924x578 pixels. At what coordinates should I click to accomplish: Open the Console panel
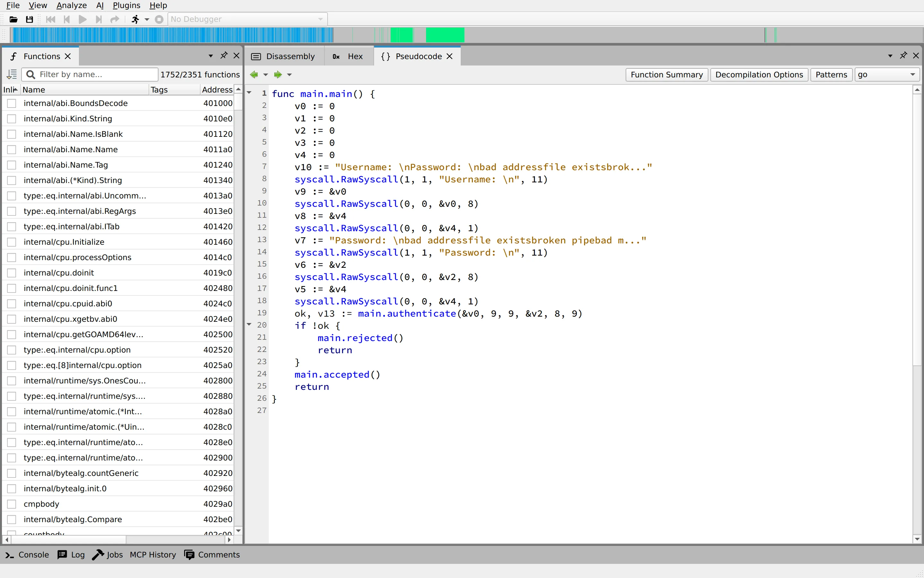27,555
